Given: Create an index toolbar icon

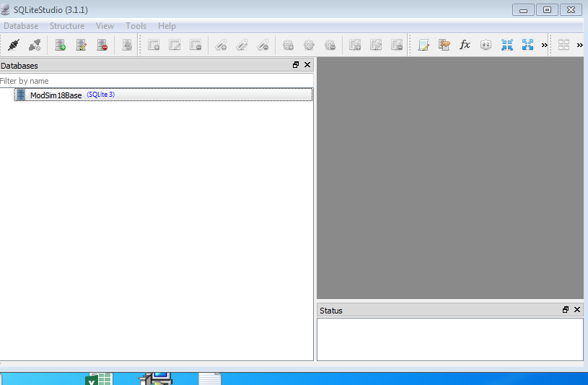Looking at the screenshot, I should [x=221, y=45].
